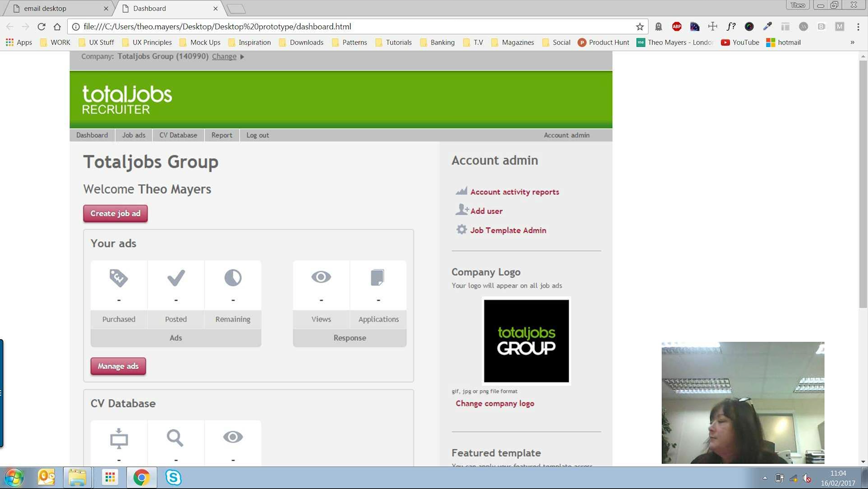Click the Chrome icon in the taskbar
This screenshot has width=868, height=489.
click(x=142, y=477)
